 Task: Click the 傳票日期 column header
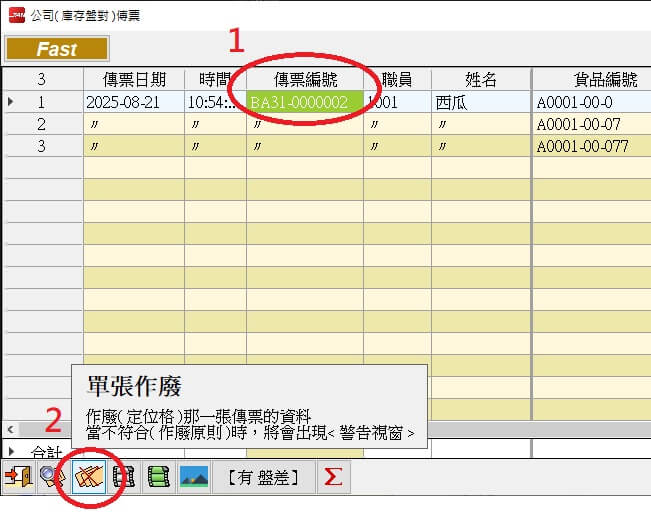click(133, 80)
